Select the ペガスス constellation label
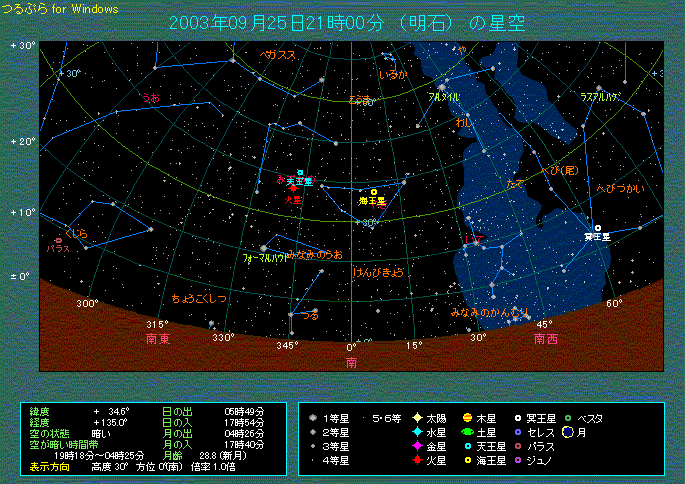Screen dimensions: 685x484 [278, 55]
